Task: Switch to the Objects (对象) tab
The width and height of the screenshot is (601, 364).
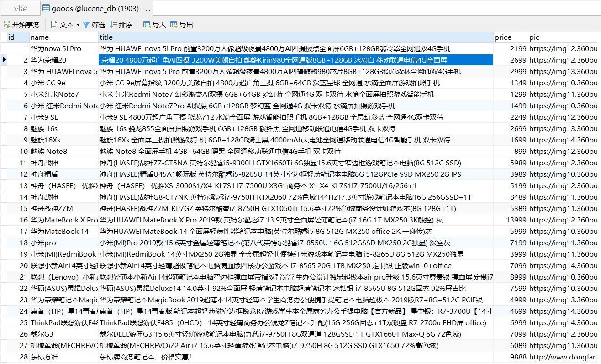Action: (x=20, y=8)
